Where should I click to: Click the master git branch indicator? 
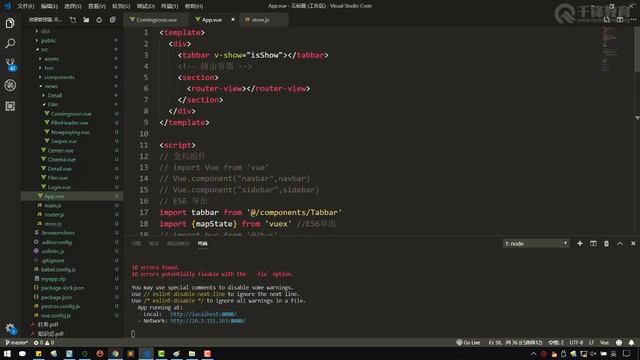[17, 342]
